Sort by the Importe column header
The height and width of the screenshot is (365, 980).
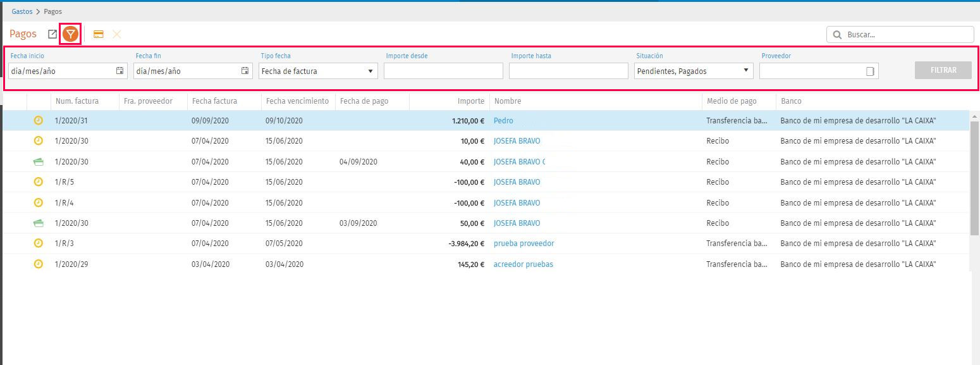[471, 101]
